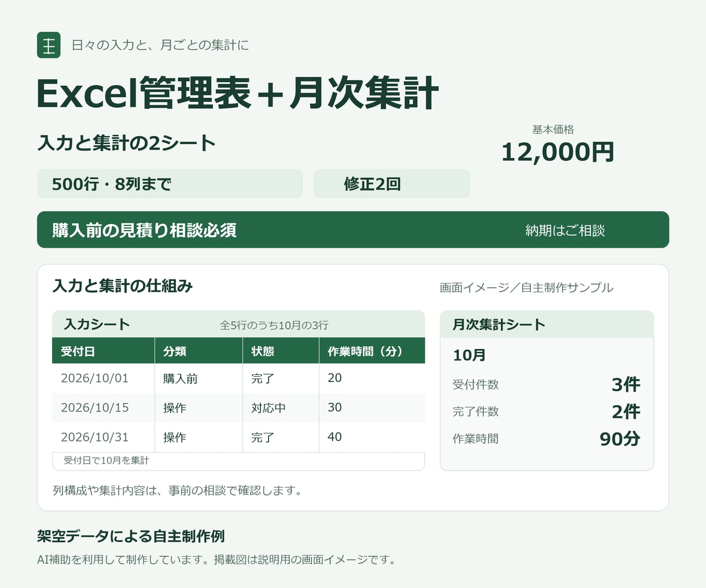Click the '作業時間' summary label
The width and height of the screenshot is (706, 588).
click(476, 439)
